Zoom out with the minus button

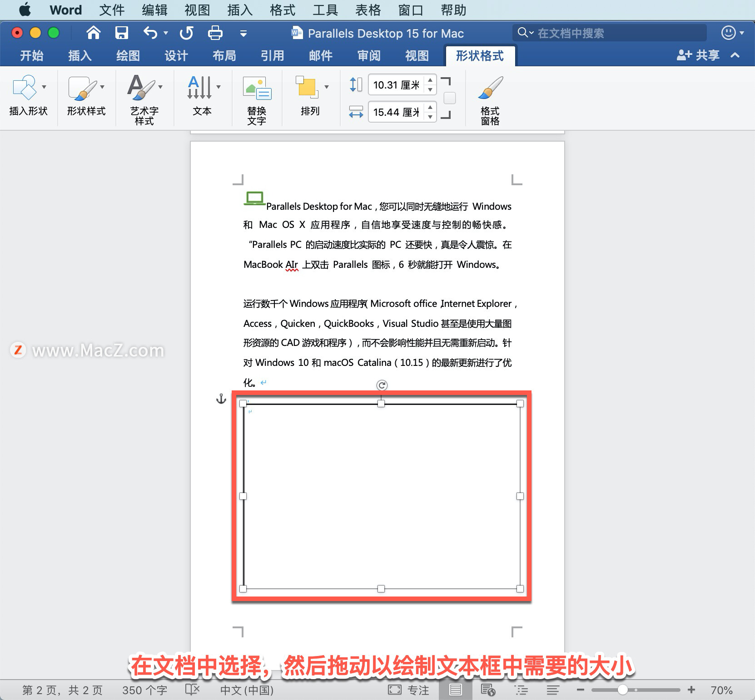tap(581, 690)
